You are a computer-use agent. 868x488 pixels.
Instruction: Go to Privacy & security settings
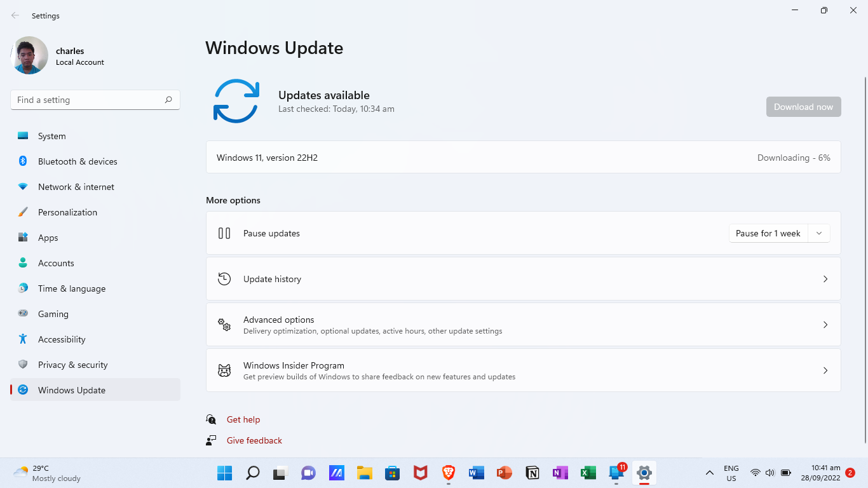pos(95,365)
